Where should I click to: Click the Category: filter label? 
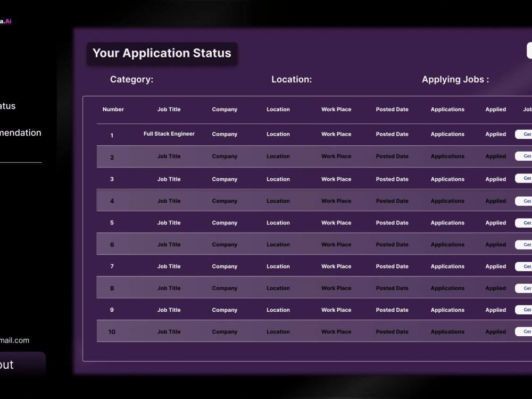(131, 79)
